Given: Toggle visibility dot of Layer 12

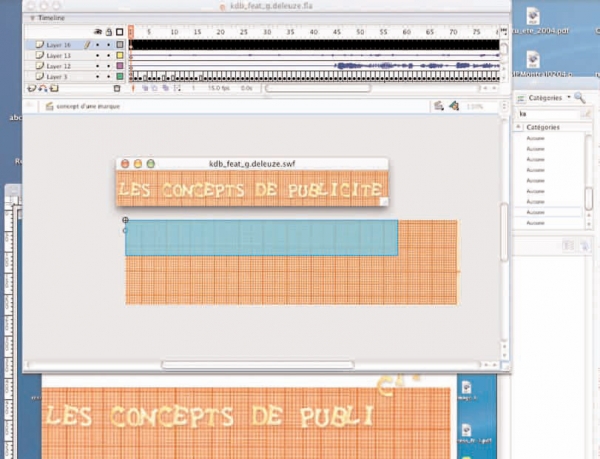Looking at the screenshot, I should pyautogui.click(x=98, y=66).
